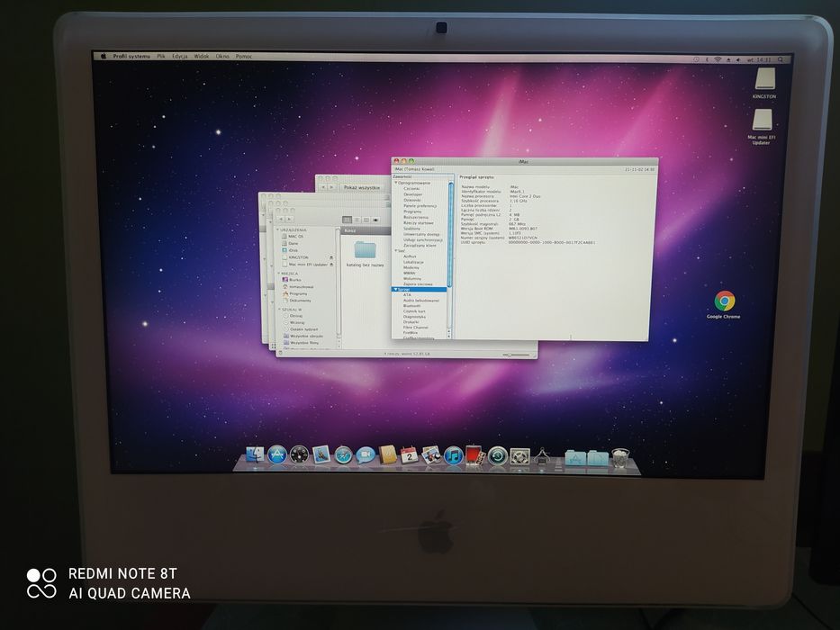
Task: Select Bluetooth in hardware list
Action: pos(412,306)
